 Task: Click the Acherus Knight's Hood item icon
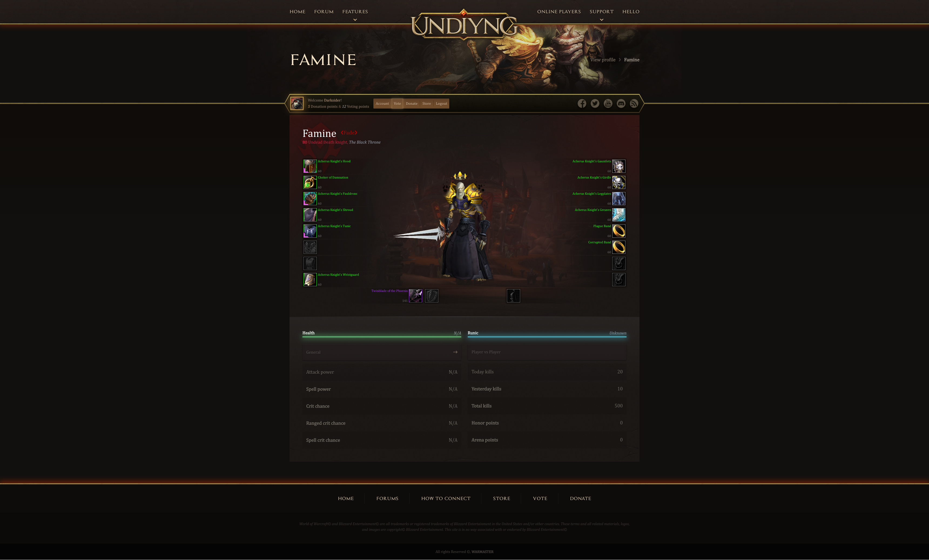tap(310, 166)
